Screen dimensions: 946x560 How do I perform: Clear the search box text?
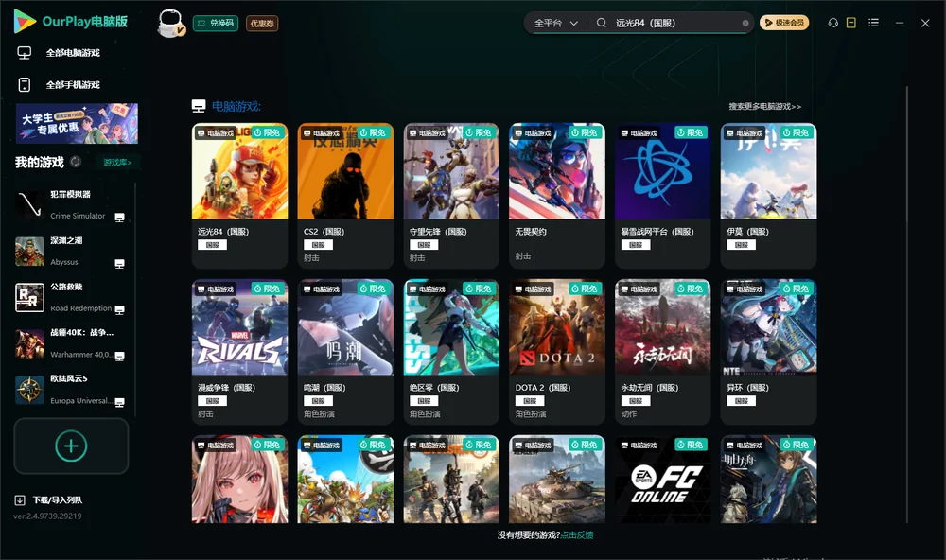pyautogui.click(x=745, y=23)
